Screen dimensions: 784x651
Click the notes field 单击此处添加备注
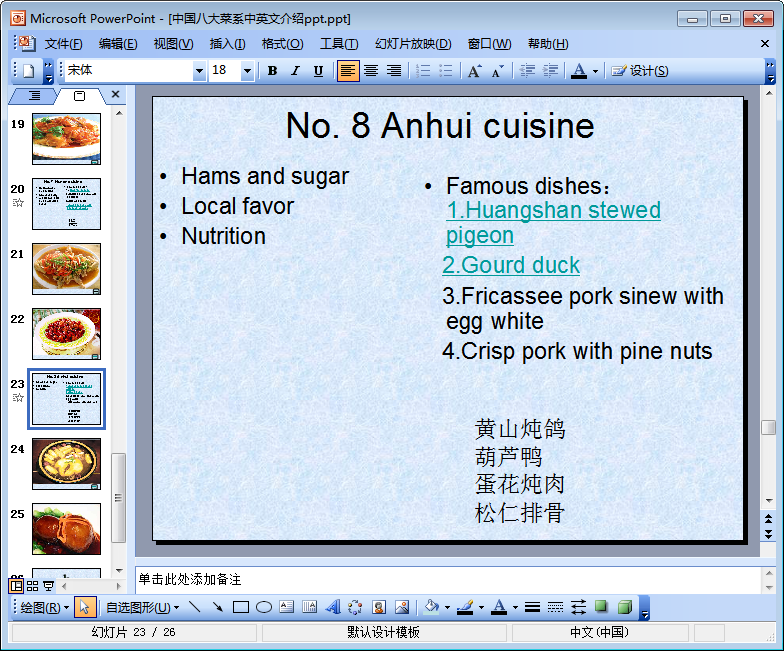[x=448, y=580]
